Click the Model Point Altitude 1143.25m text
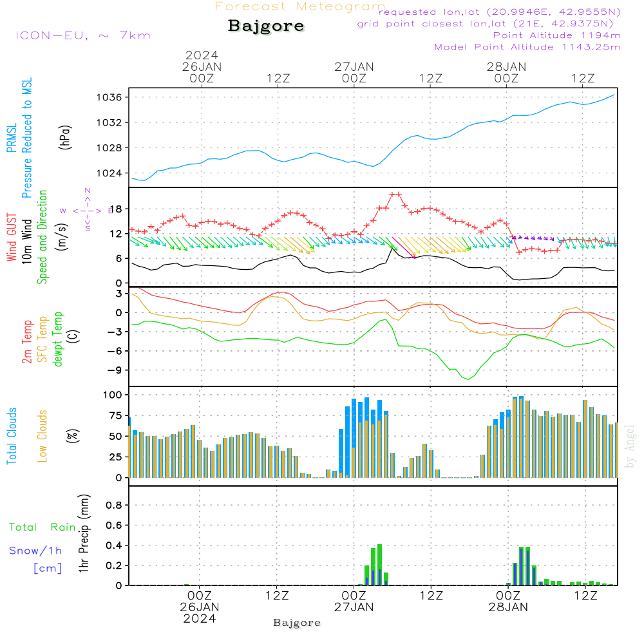Image resolution: width=644 pixels, height=644 pixels. [527, 47]
